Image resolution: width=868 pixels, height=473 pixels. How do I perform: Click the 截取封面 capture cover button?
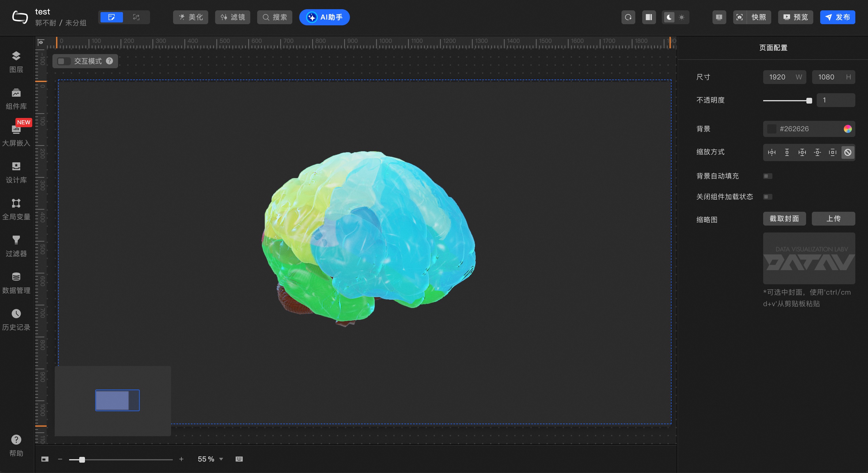784,218
